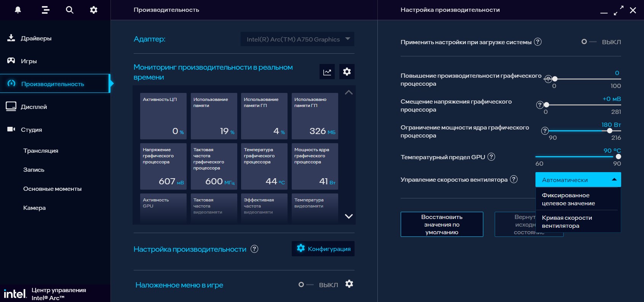The height and width of the screenshot is (302, 644).
Task: Close the Intel Arc Control window
Action: 633,10
